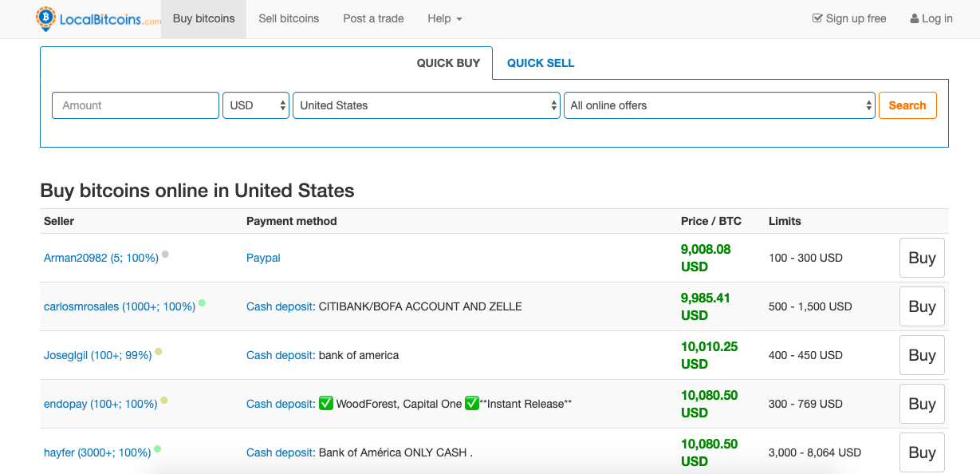The width and height of the screenshot is (980, 474).
Task: Open seller Arman20982 profile
Action: [101, 258]
